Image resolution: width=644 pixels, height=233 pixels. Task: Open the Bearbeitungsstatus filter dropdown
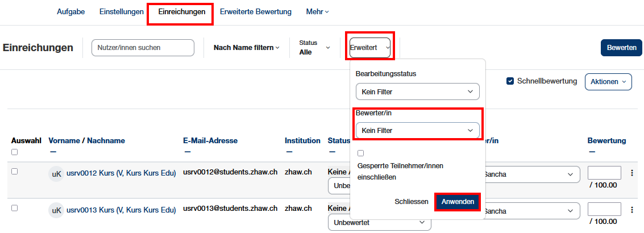(417, 91)
